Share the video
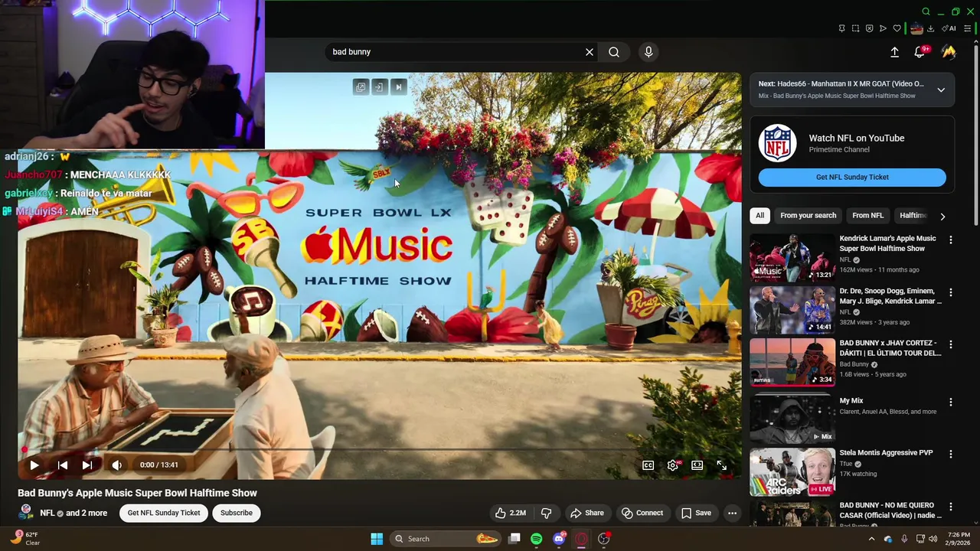Image resolution: width=980 pixels, height=551 pixels. (x=587, y=513)
